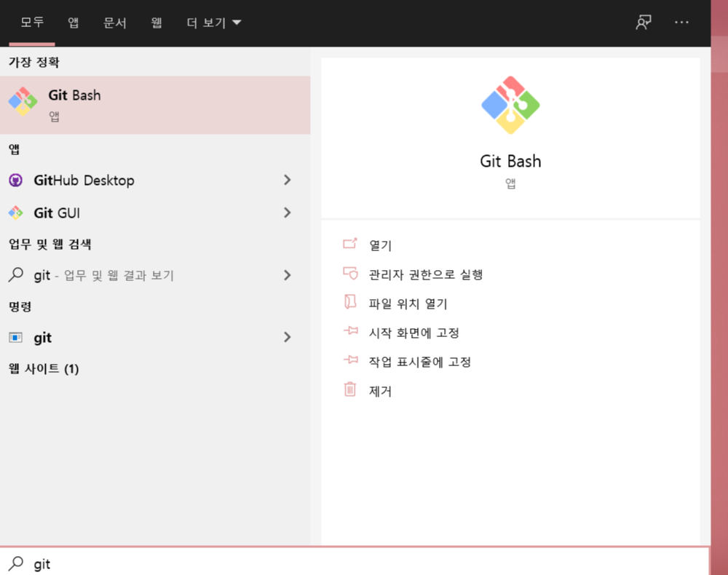Open Git Bash from best match result
Screen dimensions: 728x575
click(155, 106)
